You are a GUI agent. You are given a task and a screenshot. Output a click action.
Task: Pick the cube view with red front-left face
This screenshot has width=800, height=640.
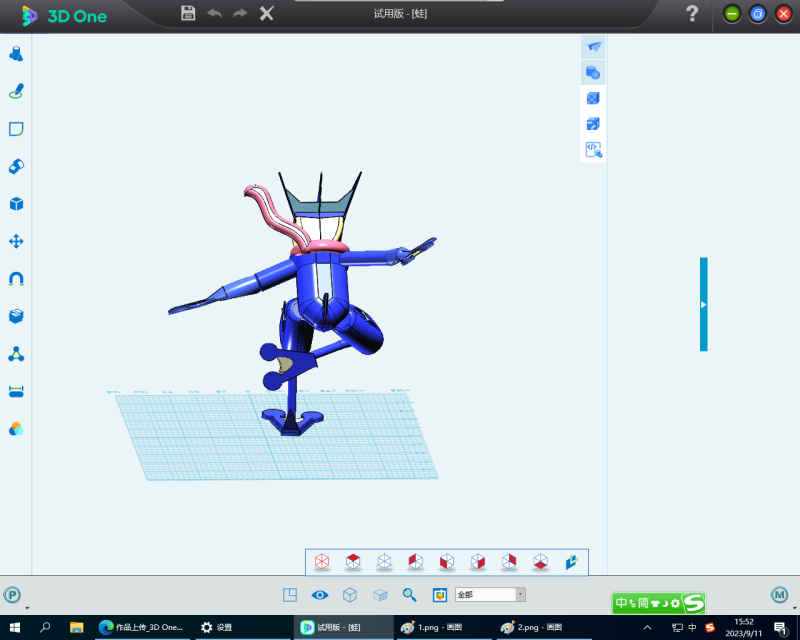[x=446, y=562]
